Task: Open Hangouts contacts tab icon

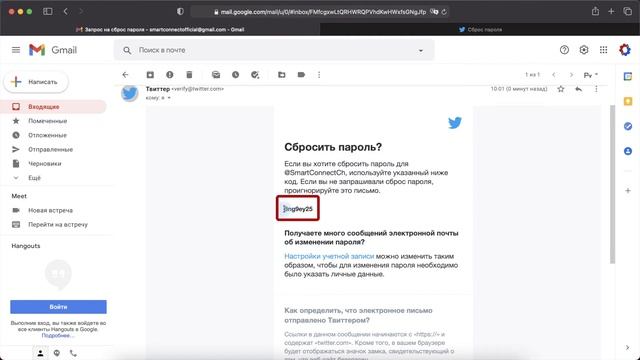Action: (40, 353)
